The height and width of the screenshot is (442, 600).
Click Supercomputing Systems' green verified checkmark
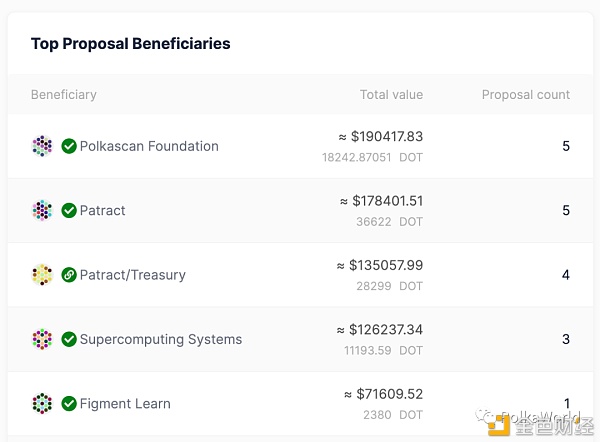(x=69, y=339)
